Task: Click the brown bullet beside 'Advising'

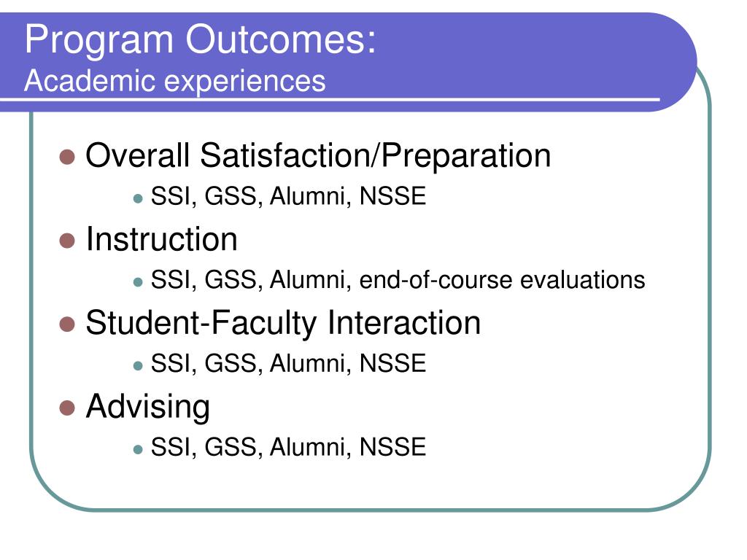Action: click(x=67, y=408)
